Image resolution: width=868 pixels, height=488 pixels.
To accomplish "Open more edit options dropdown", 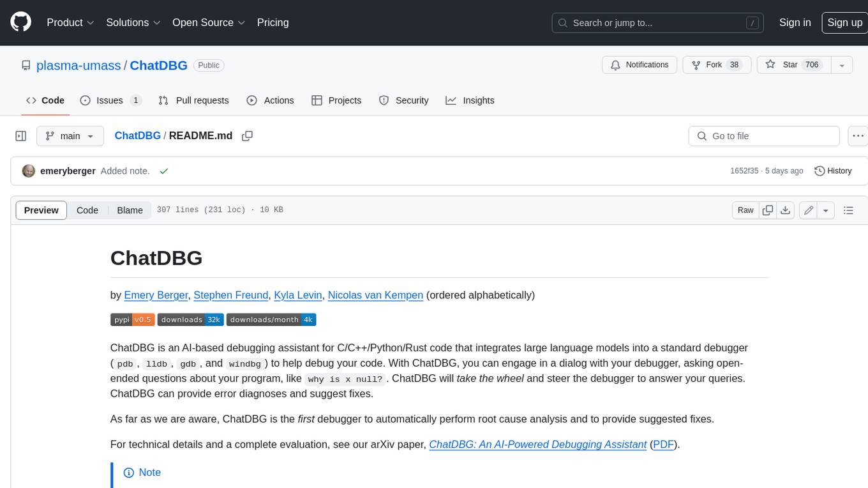I will [826, 210].
